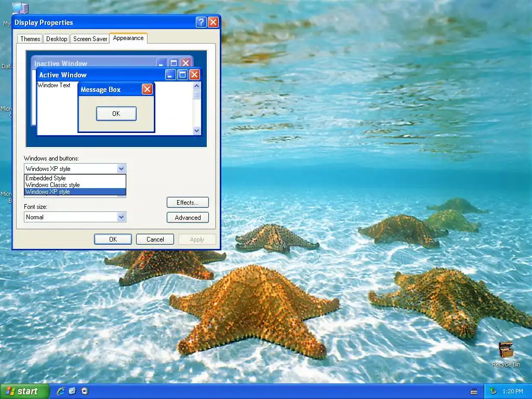Select Windows XP style in the list

[x=75, y=192]
